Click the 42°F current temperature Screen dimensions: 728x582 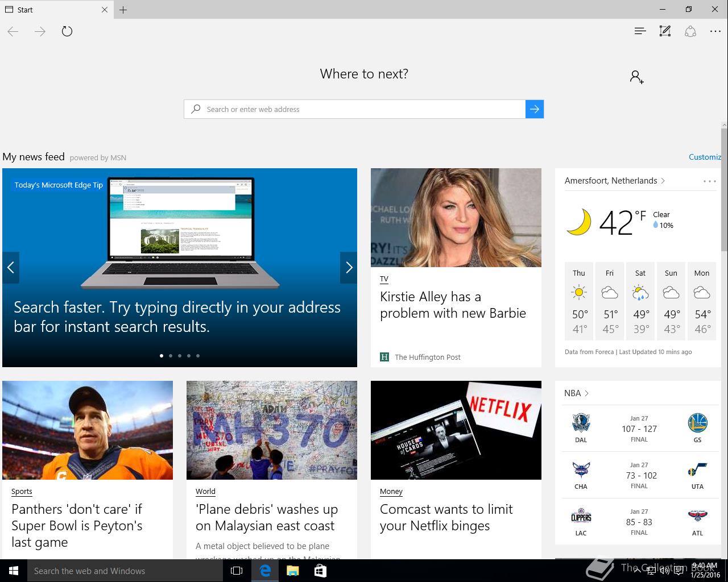pos(622,222)
